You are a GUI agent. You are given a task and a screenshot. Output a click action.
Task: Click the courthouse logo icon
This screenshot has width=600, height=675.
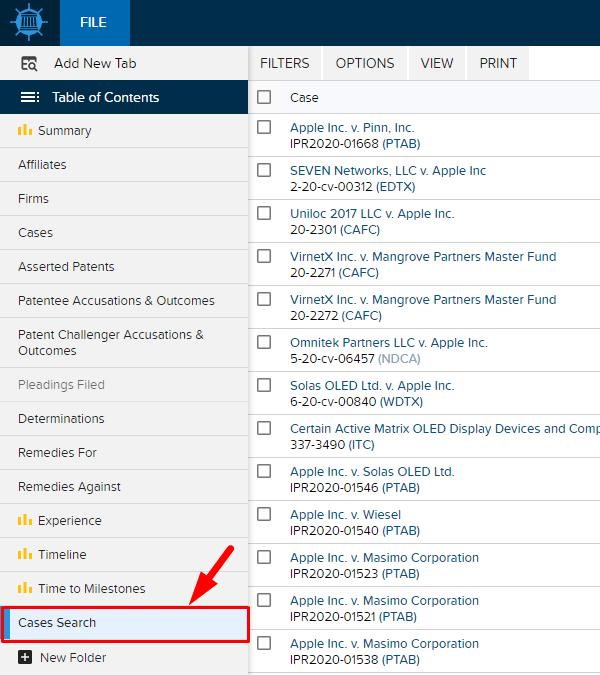click(x=29, y=22)
